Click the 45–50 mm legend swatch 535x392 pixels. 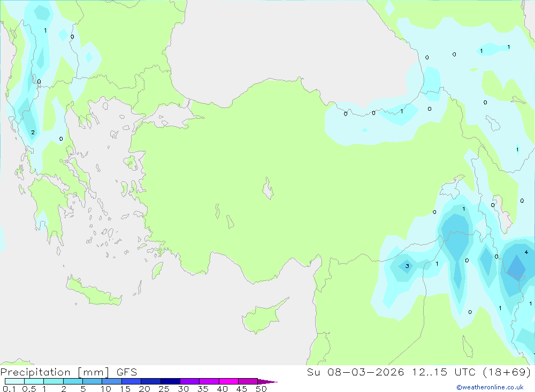point(248,381)
